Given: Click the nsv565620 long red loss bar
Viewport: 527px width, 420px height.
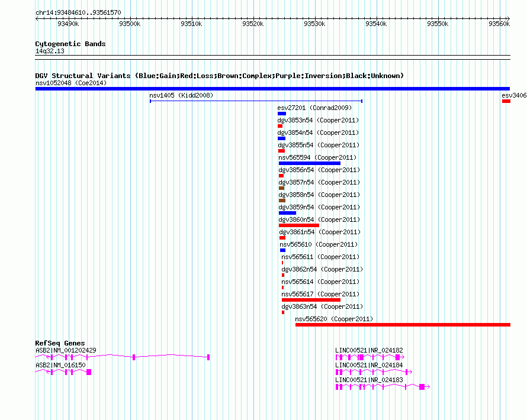Looking at the screenshot, I should [403, 325].
